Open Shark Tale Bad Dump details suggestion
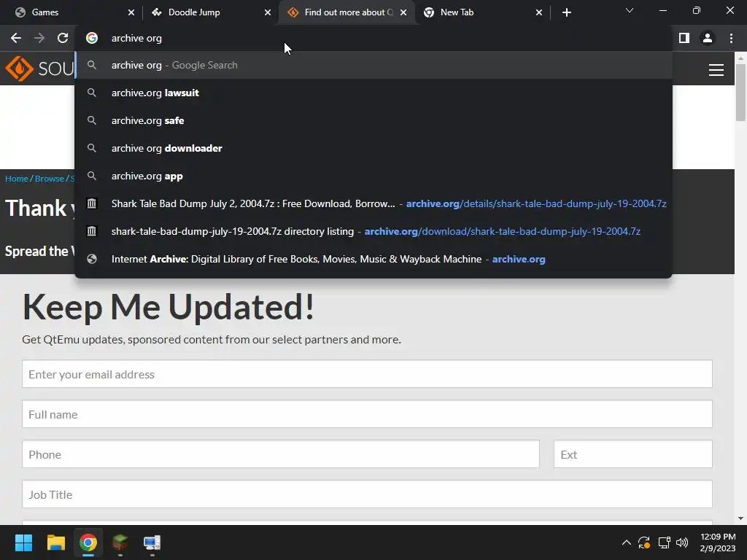Image resolution: width=747 pixels, height=560 pixels. click(x=373, y=204)
